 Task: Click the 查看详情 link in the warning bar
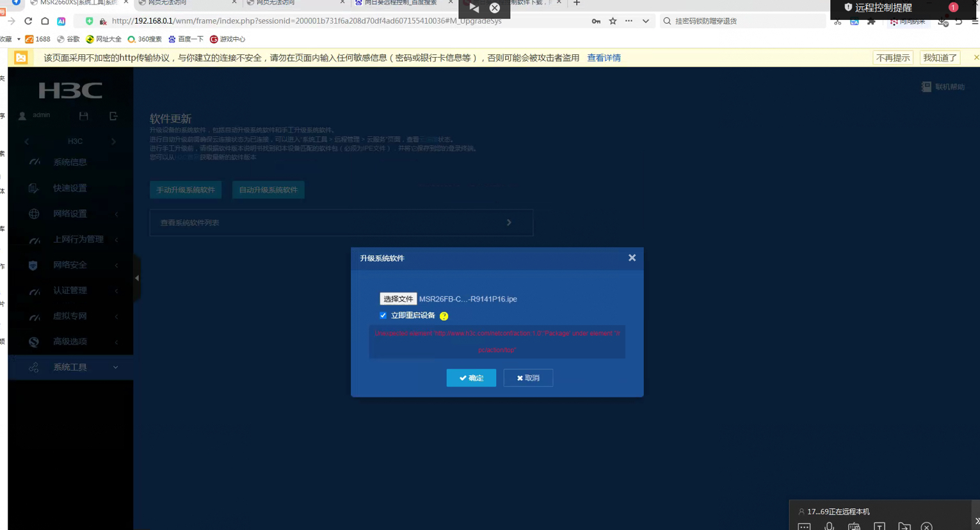[603, 58]
